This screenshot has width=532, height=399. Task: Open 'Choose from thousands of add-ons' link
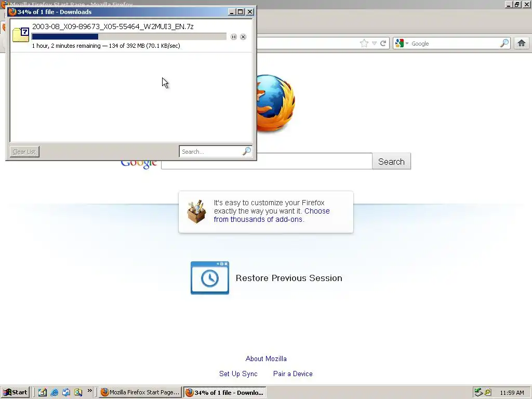pos(272,215)
